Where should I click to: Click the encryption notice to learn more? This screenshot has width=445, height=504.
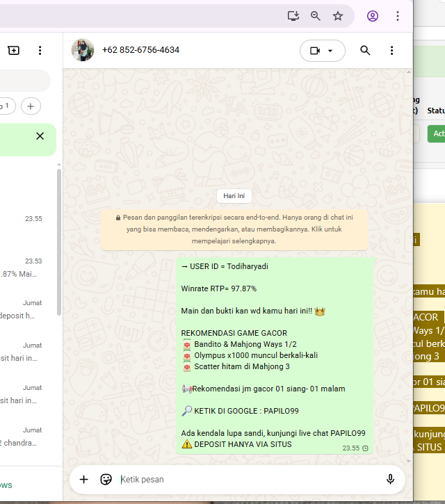tap(234, 229)
